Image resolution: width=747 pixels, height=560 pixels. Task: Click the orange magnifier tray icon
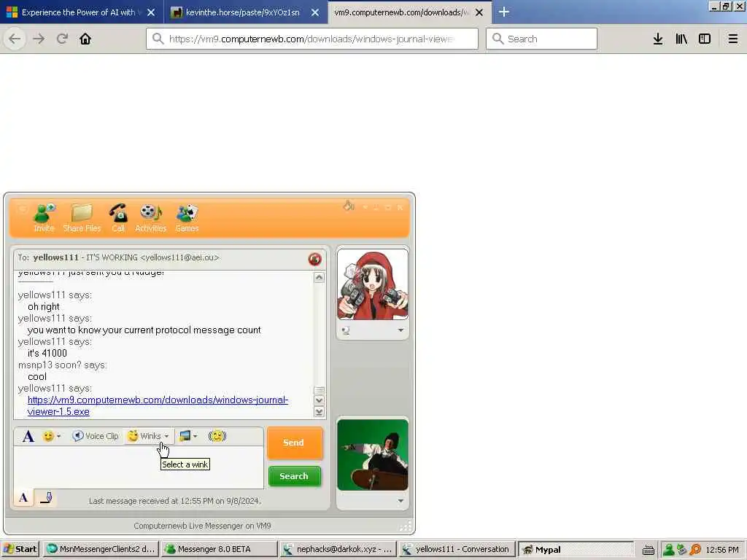[x=695, y=550]
